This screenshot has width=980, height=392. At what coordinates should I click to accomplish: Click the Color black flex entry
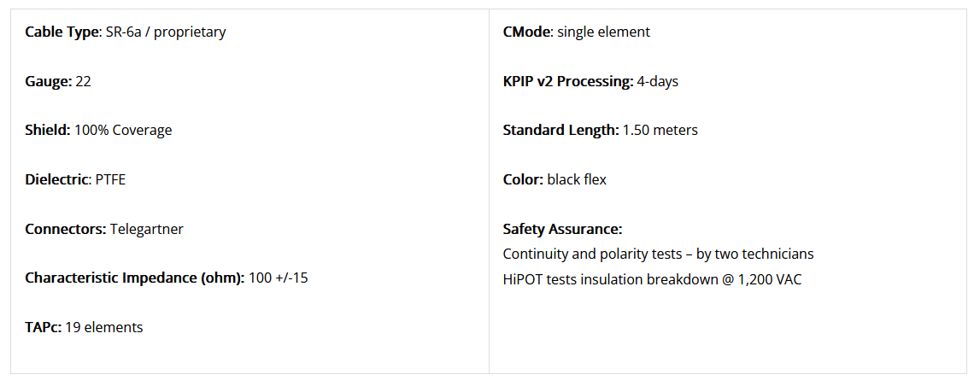point(555,179)
